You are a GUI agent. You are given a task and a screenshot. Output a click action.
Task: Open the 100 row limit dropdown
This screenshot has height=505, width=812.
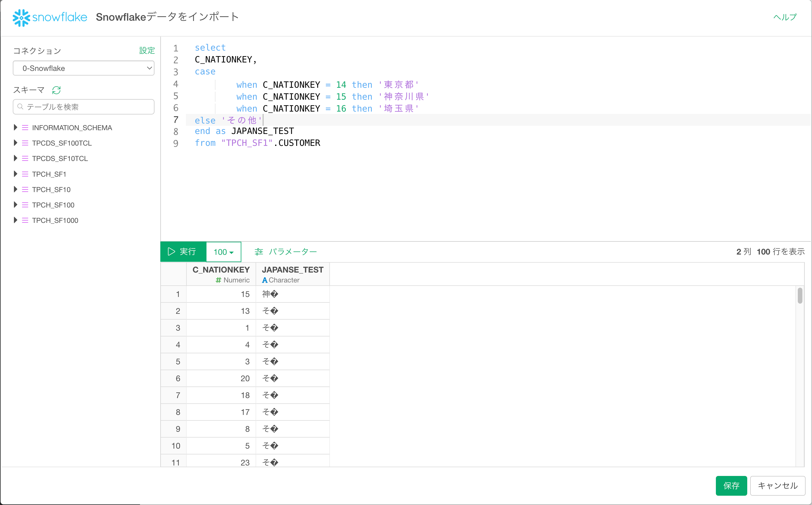[224, 252]
